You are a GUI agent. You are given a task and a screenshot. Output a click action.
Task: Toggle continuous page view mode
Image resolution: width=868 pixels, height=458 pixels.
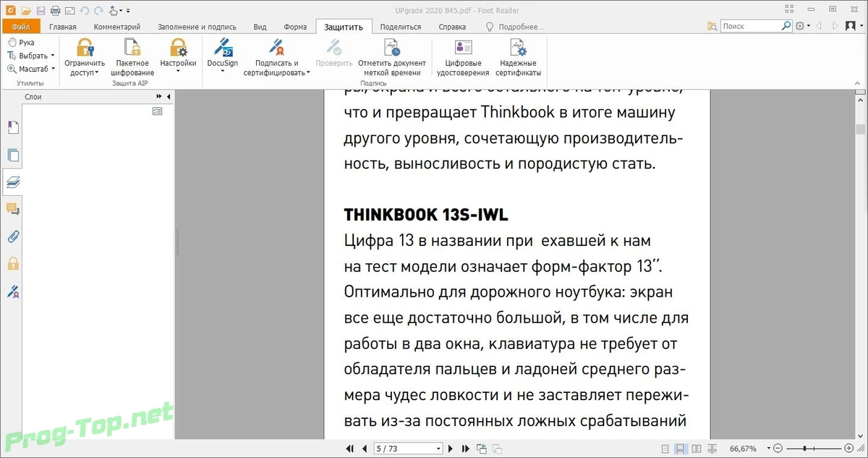681,449
